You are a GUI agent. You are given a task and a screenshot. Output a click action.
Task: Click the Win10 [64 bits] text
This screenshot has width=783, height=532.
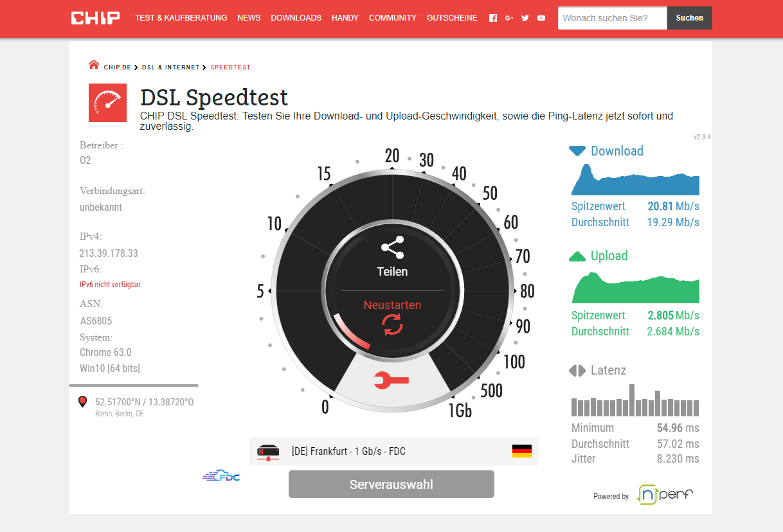pos(110,369)
